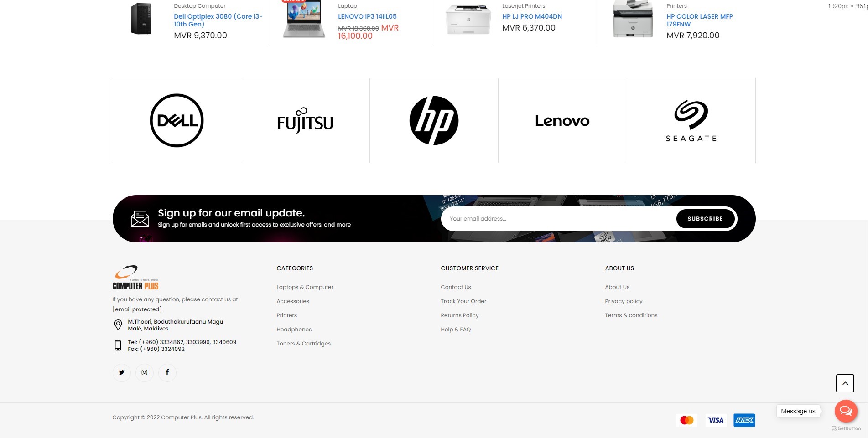Screen dimensions: 868x438
Task: Click the MVR 6,370.00 price
Action: [x=529, y=28]
